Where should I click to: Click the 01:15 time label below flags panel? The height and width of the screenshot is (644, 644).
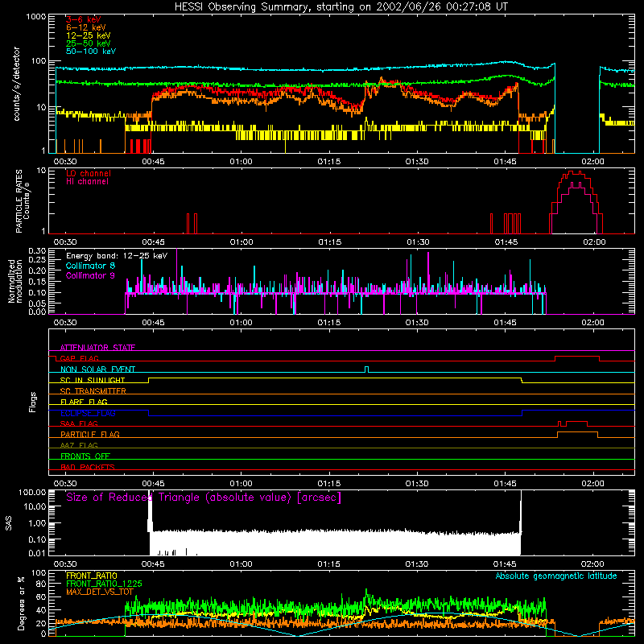pyautogui.click(x=329, y=484)
